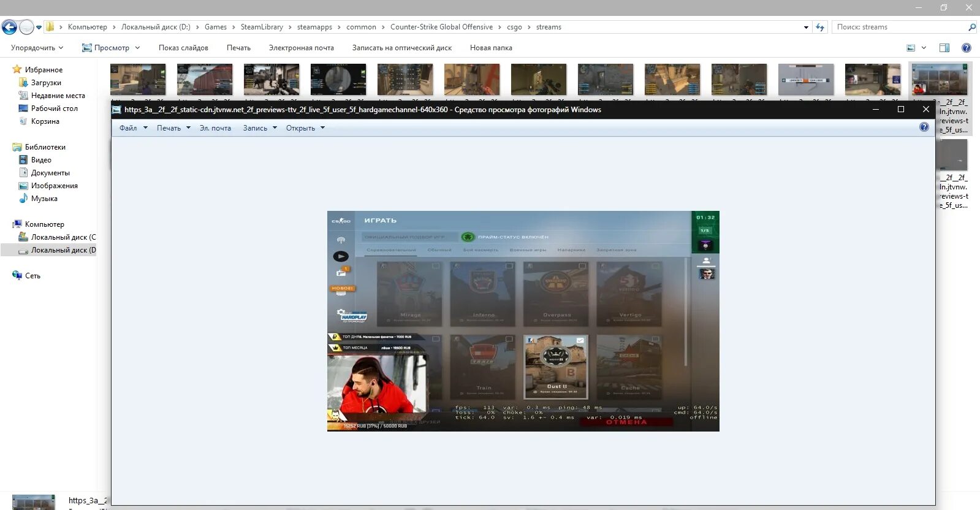
Task: Select Избранное in the navigation pane
Action: 44,70
